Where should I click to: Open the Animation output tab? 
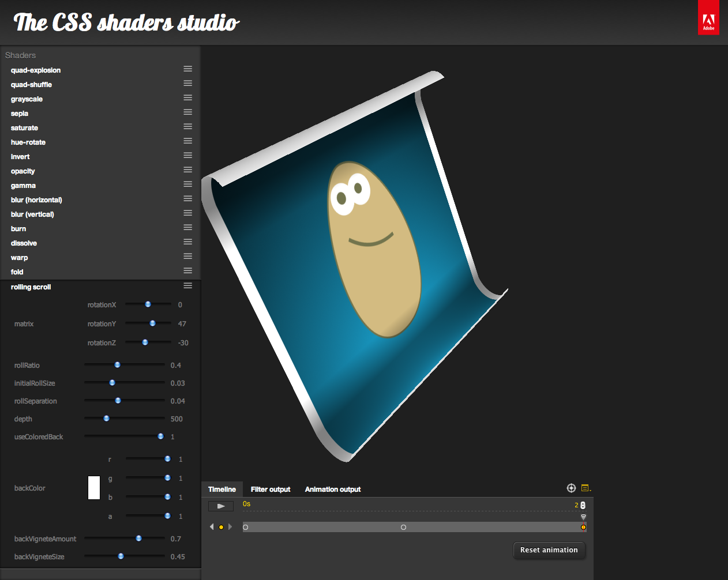332,489
